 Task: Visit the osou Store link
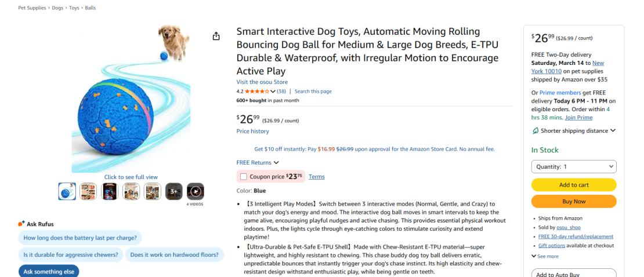click(262, 82)
